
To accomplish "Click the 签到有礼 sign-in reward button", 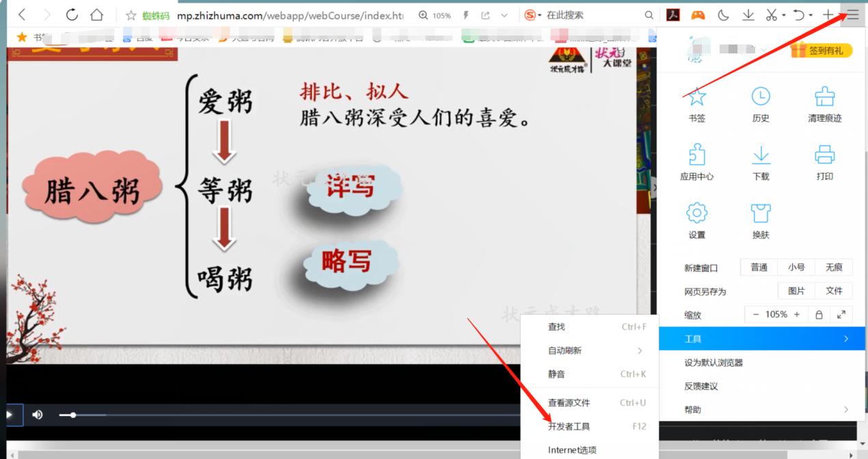I will tap(820, 50).
